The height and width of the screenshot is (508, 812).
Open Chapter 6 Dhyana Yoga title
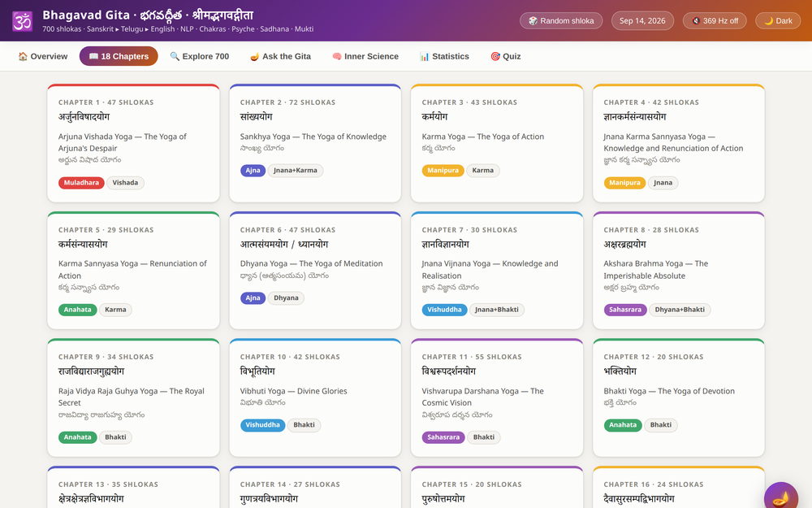(311, 263)
